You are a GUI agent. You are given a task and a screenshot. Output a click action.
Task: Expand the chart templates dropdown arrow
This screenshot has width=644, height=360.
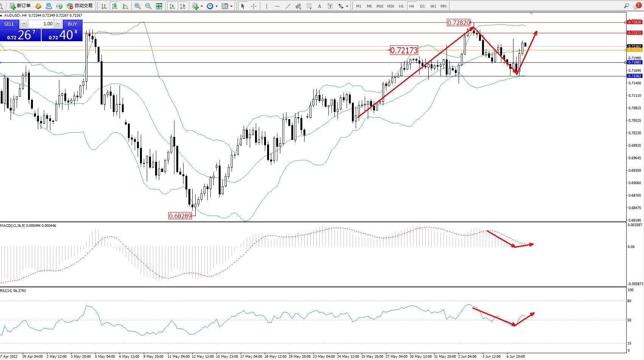click(x=231, y=6)
